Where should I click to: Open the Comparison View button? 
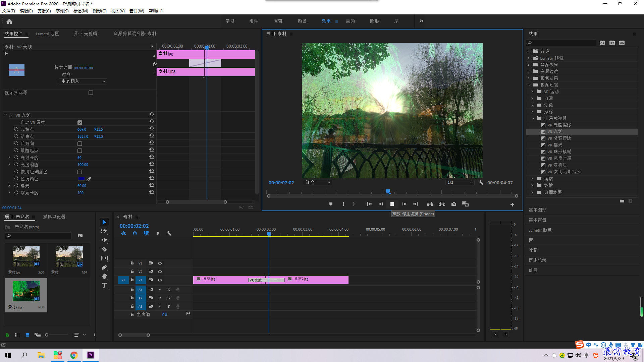point(465,204)
